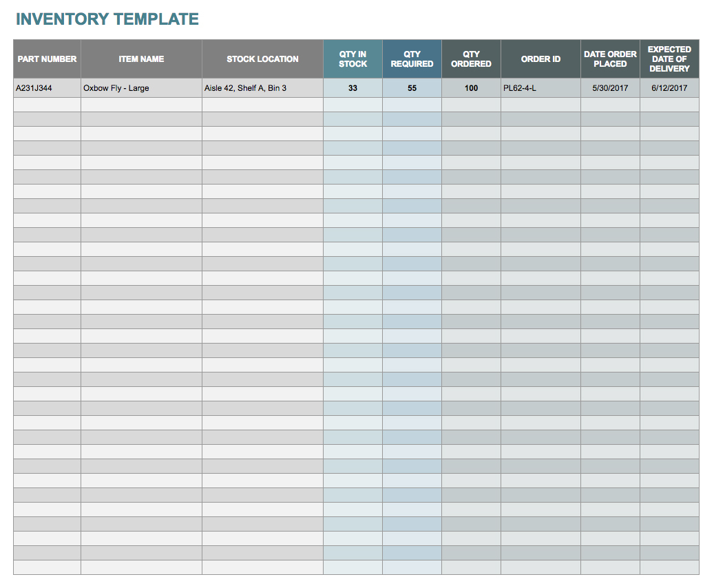Screen dimensions: 714x588
Task: Click the order date 5/30/2017 cell
Action: (610, 88)
